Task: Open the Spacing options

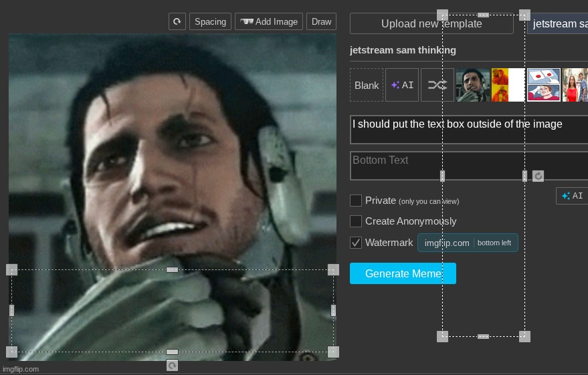Action: pyautogui.click(x=210, y=22)
